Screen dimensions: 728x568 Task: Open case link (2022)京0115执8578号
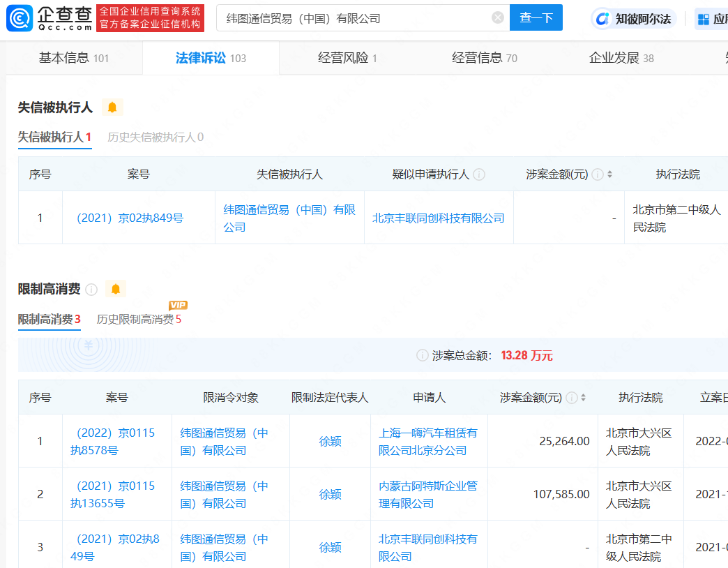pos(113,441)
